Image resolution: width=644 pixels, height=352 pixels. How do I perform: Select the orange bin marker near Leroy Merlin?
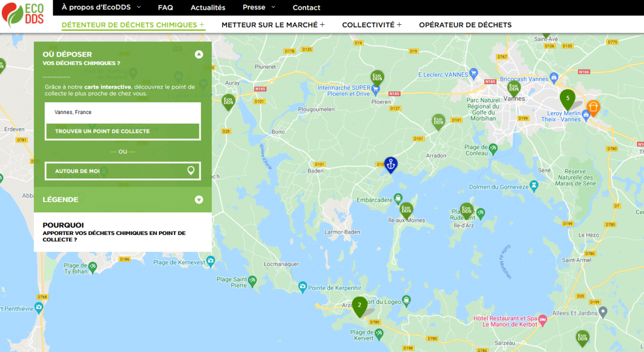click(x=593, y=108)
